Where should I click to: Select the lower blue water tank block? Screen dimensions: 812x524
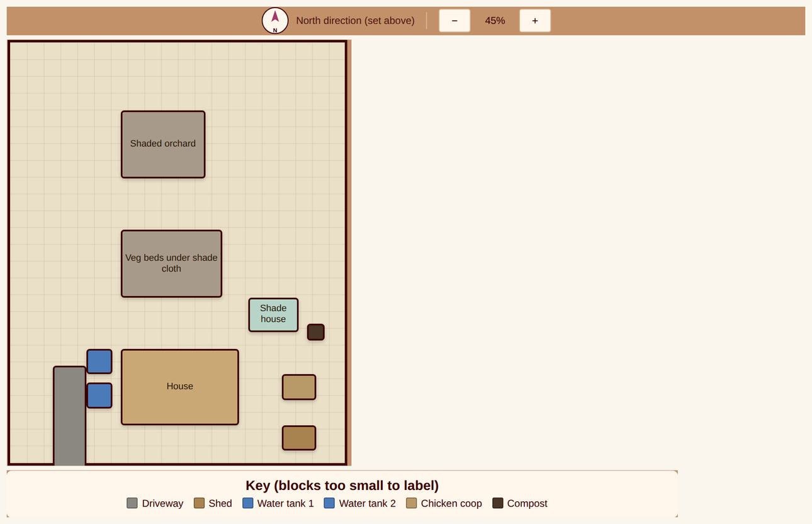coord(99,396)
